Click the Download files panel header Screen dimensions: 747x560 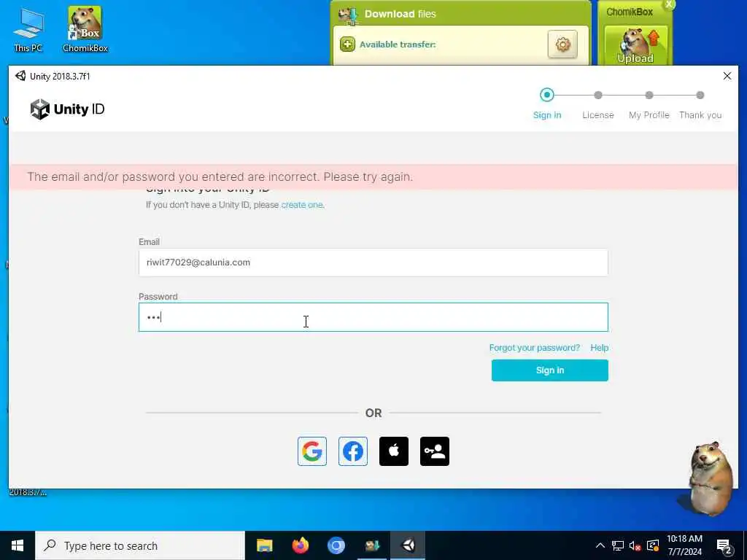pyautogui.click(x=461, y=14)
